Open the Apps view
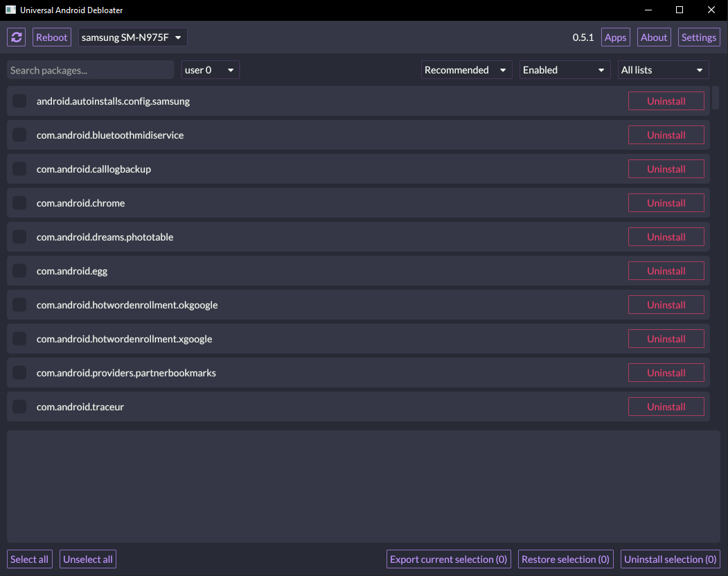Screen dimensions: 728x576 [616, 37]
